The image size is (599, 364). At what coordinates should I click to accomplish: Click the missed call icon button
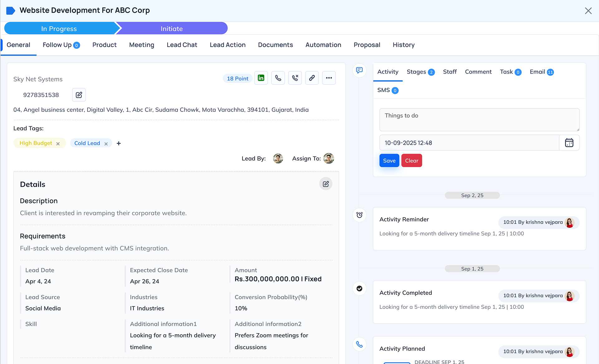[295, 78]
